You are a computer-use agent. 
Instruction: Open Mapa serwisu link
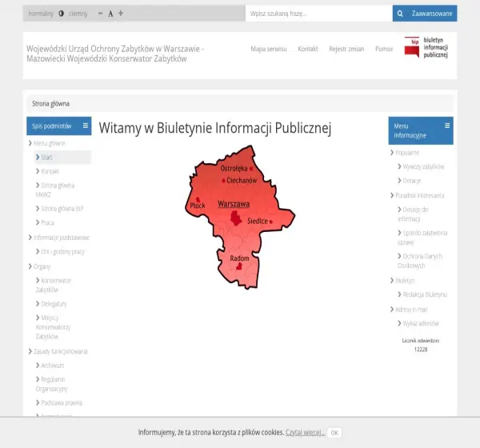[269, 49]
